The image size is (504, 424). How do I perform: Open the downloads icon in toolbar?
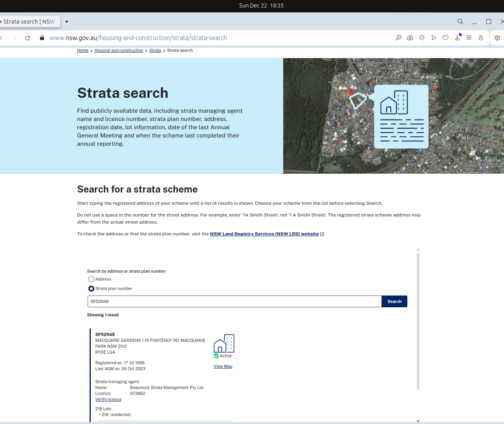[457, 38]
